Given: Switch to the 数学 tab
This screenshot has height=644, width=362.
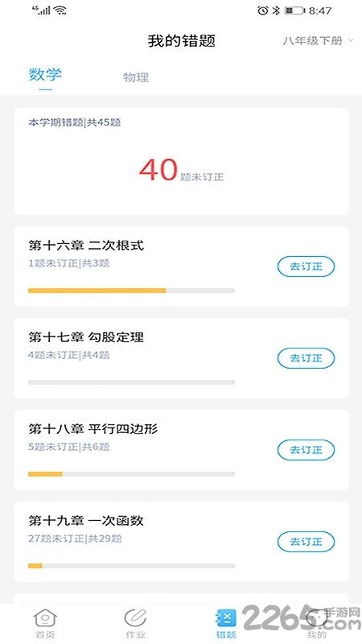Looking at the screenshot, I should click(x=45, y=75).
